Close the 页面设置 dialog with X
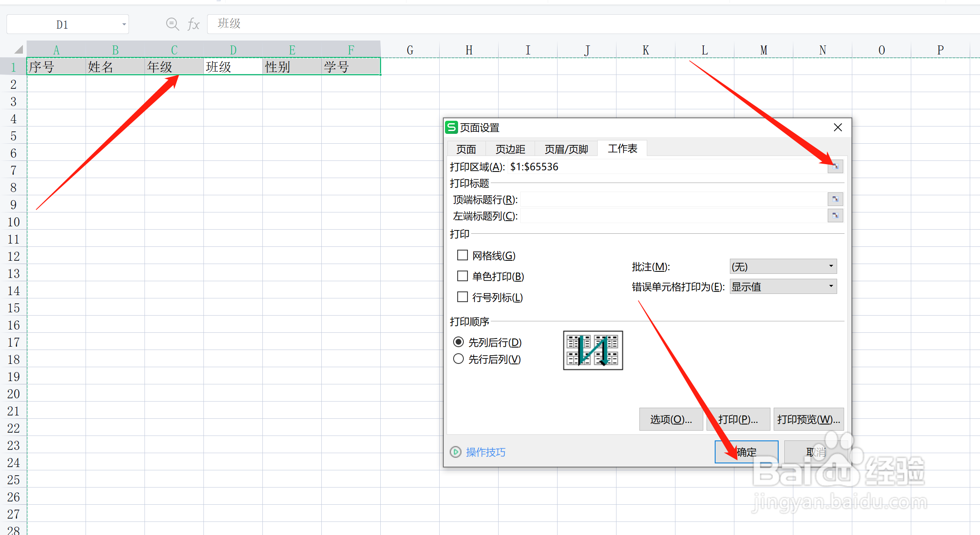The height and width of the screenshot is (535, 980). pyautogui.click(x=838, y=128)
